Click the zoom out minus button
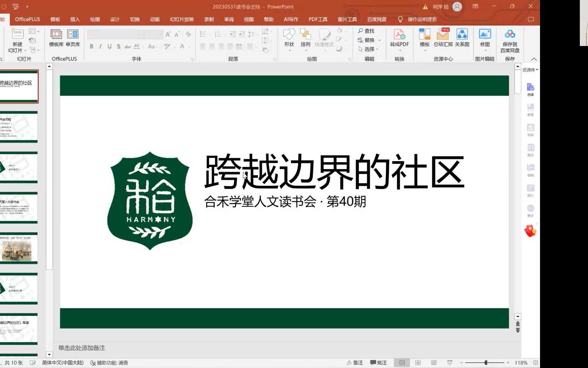The image size is (588, 368). (x=461, y=363)
